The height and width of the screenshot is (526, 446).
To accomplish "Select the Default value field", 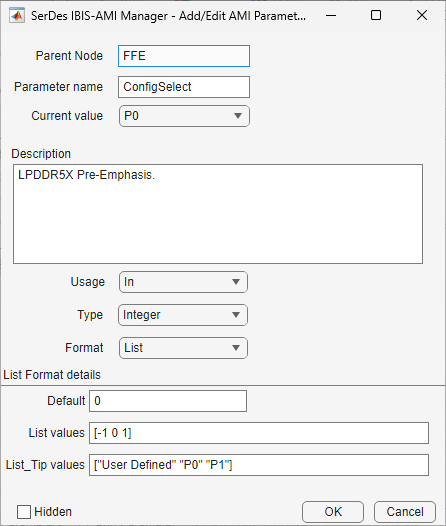I will (x=168, y=401).
